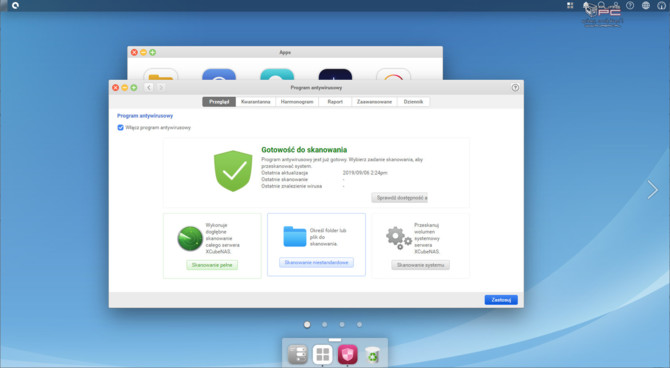Viewport: 670px width, 368px height.
Task: Click the help question mark in antivirus window
Action: [x=515, y=88]
